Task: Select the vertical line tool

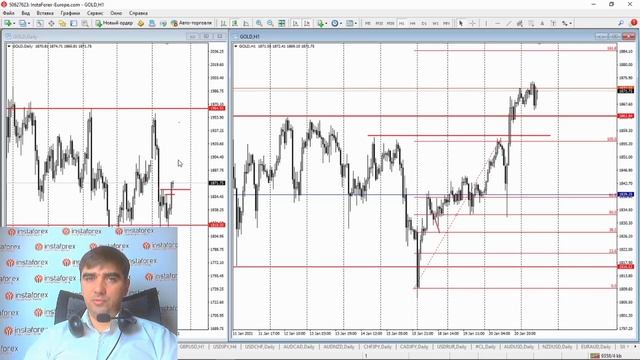Action: pos(486,23)
